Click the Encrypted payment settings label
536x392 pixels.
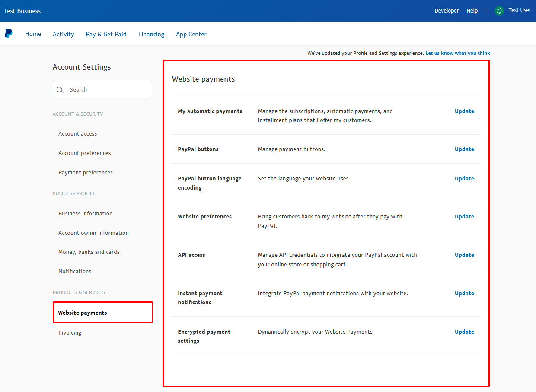[204, 336]
